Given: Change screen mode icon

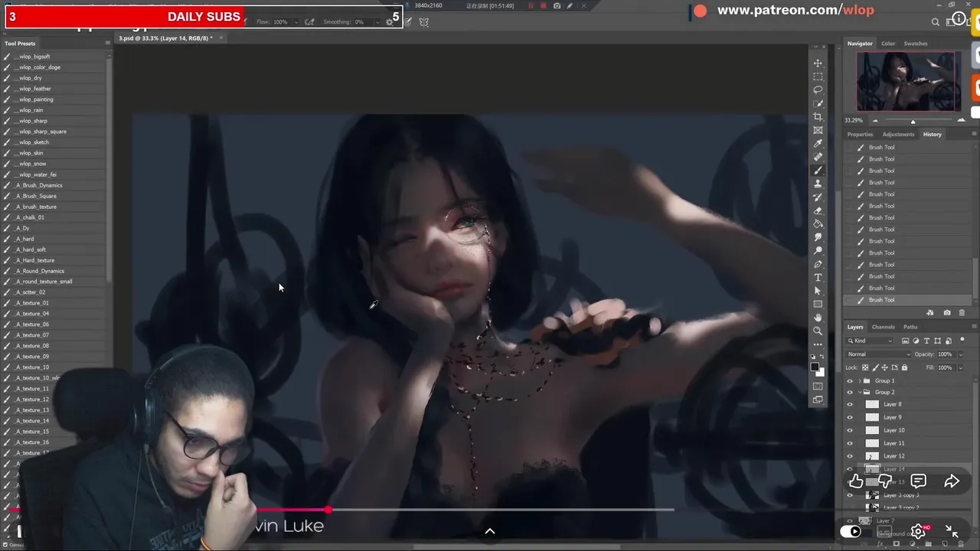Looking at the screenshot, I should point(818,399).
